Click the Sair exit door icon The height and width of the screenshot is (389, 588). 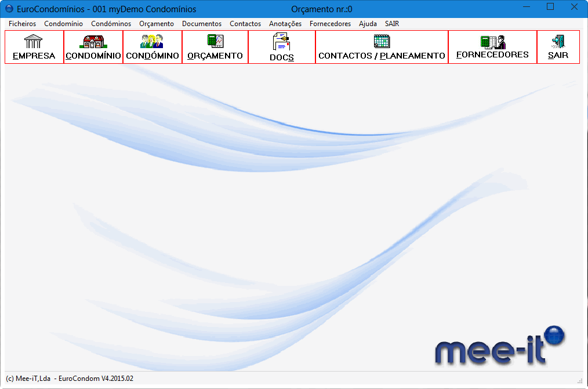tap(558, 42)
